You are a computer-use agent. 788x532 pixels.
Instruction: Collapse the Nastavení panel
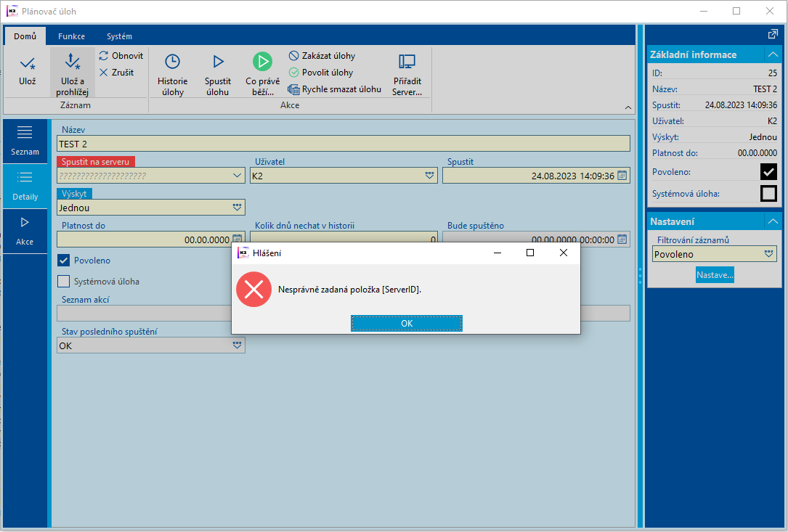tap(773, 221)
